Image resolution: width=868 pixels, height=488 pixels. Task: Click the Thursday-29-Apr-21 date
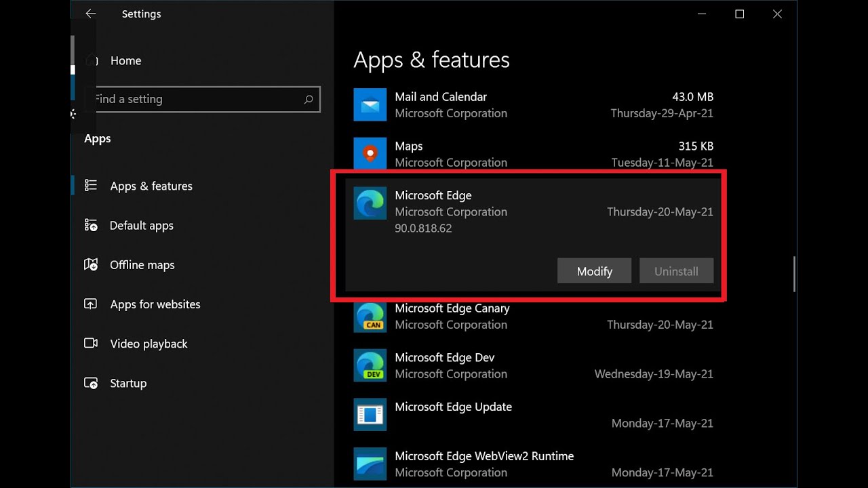point(662,113)
